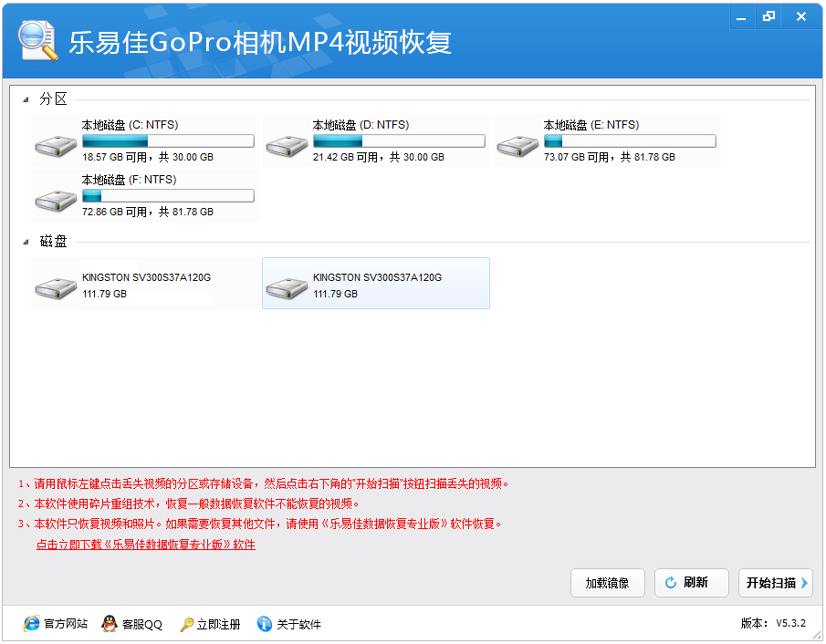The height and width of the screenshot is (644, 826).
Task: Select the second KINGSTON SV300S37A120G disk
Action: pos(376,283)
